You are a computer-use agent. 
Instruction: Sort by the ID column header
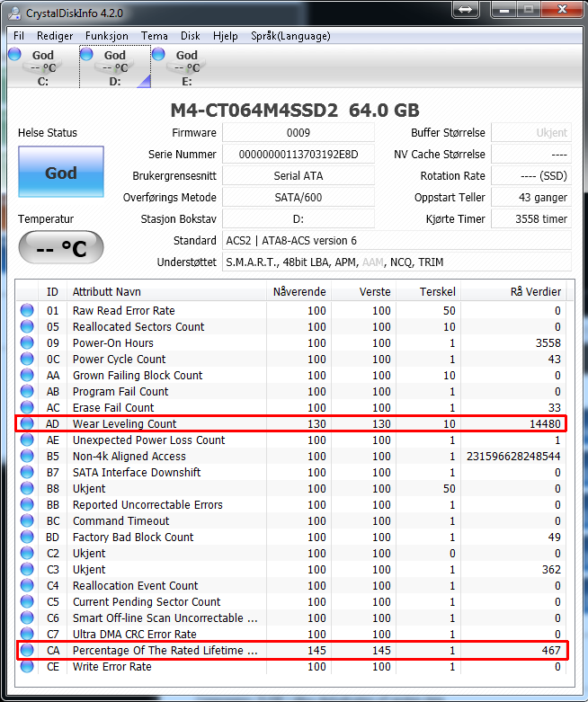pyautogui.click(x=52, y=292)
